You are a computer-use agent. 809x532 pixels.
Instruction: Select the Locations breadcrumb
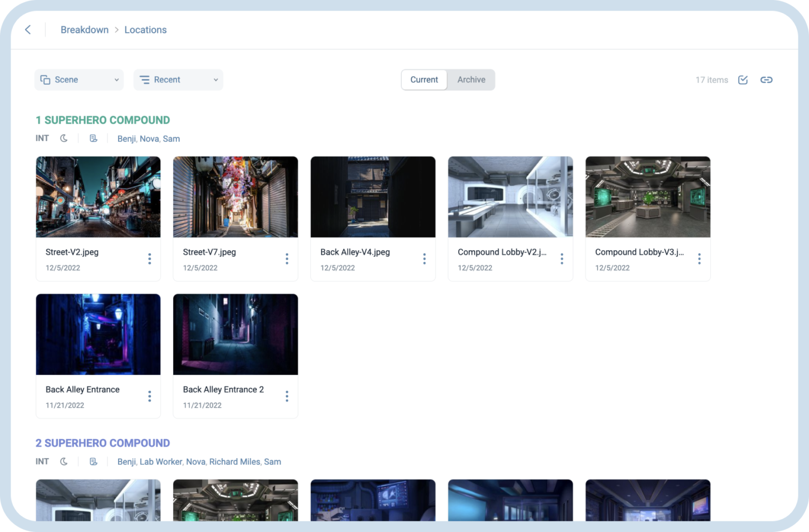(145, 29)
